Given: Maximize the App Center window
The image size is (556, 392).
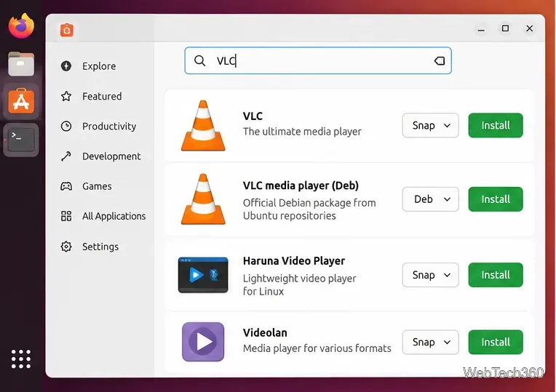Looking at the screenshot, I should coord(505,28).
